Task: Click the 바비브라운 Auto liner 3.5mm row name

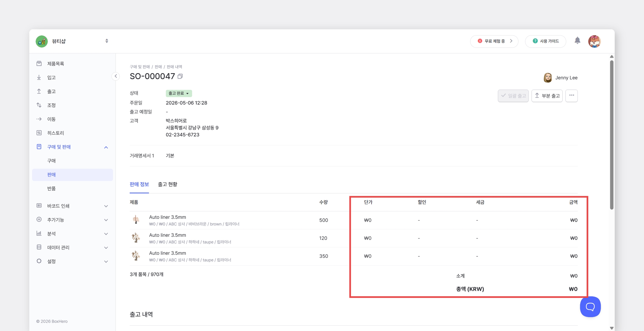Action: pyautogui.click(x=167, y=217)
